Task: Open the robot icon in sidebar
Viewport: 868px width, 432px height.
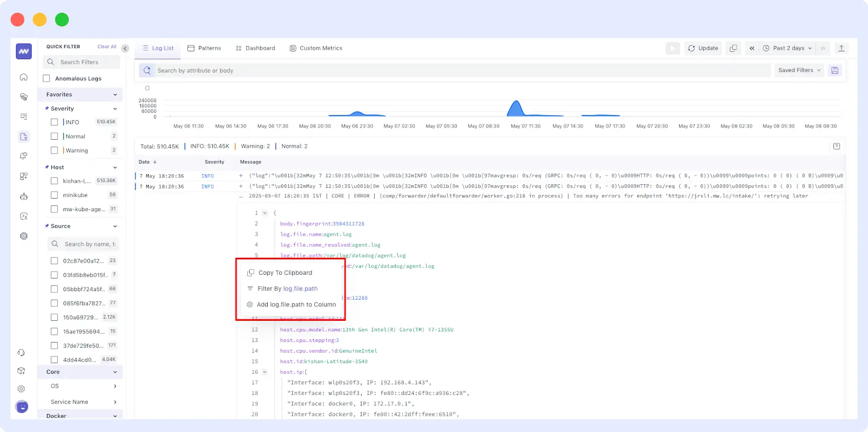Action: [24, 196]
